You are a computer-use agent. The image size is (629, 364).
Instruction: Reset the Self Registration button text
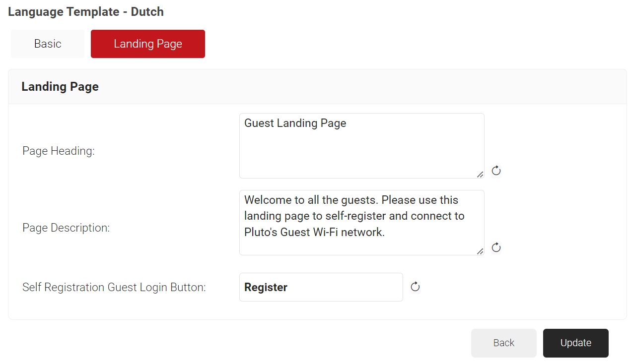416,287
